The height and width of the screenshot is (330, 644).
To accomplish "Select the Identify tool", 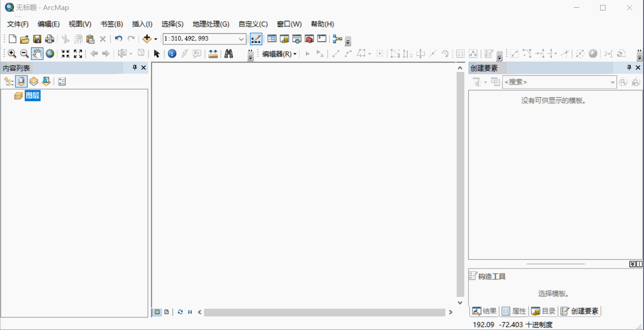I will pyautogui.click(x=172, y=54).
